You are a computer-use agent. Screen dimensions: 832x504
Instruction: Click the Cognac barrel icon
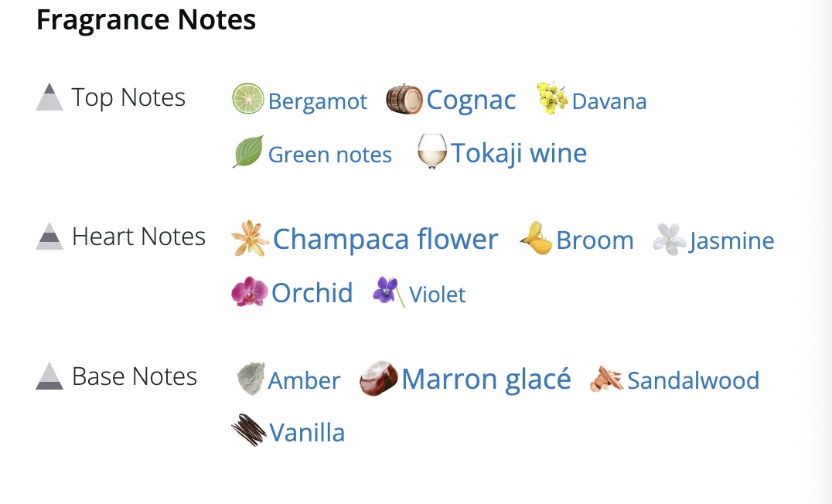pyautogui.click(x=404, y=99)
